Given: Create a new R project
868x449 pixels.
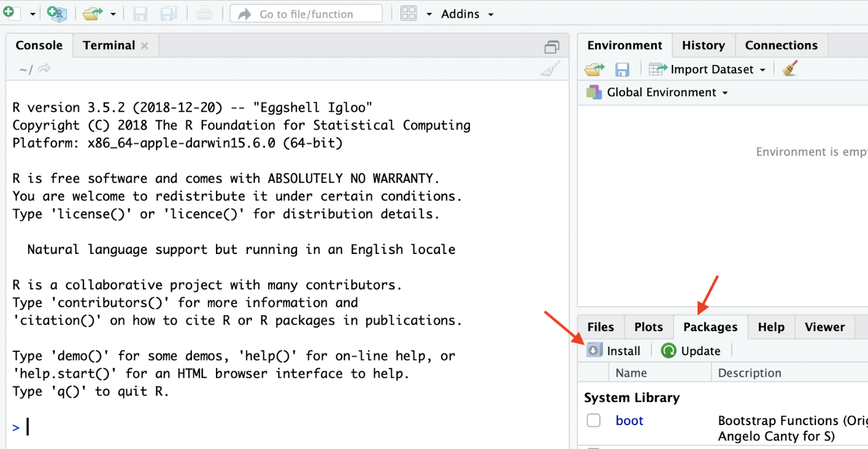Looking at the screenshot, I should coord(56,13).
